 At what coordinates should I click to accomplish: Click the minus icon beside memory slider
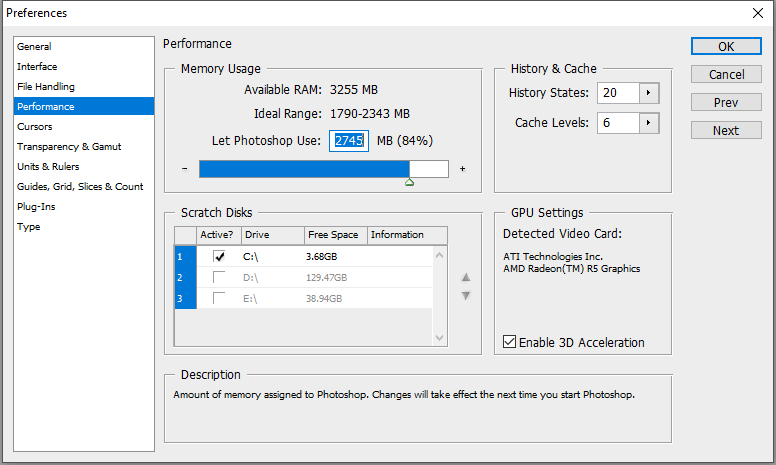(185, 169)
